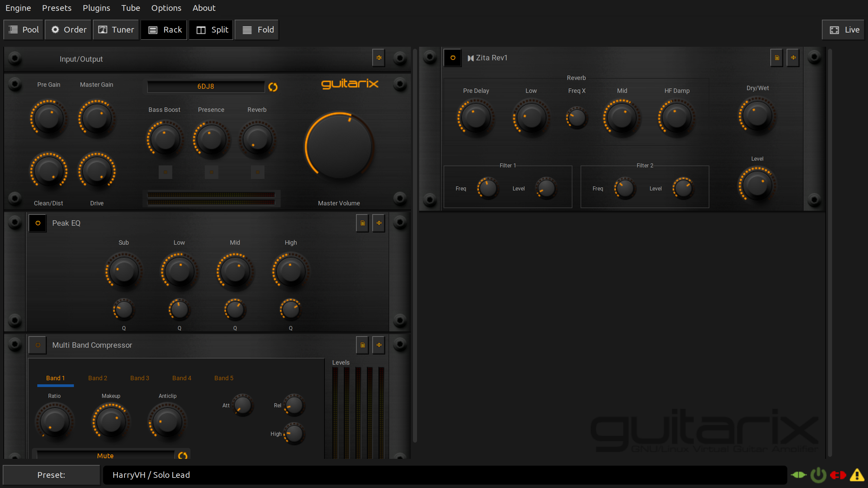The image size is (868, 488).
Task: Click the Peak EQ Sub knob
Action: [x=124, y=271]
